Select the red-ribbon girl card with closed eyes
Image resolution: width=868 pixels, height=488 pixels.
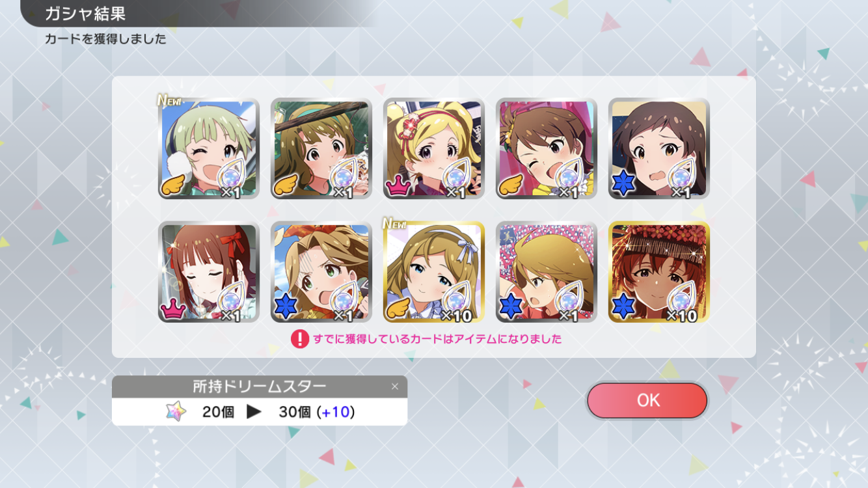click(209, 272)
